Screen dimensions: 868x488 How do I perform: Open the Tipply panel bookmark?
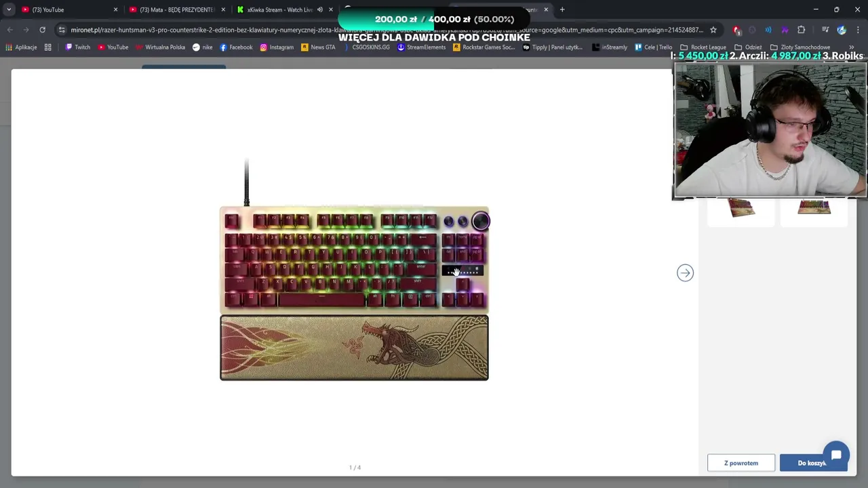tap(552, 47)
